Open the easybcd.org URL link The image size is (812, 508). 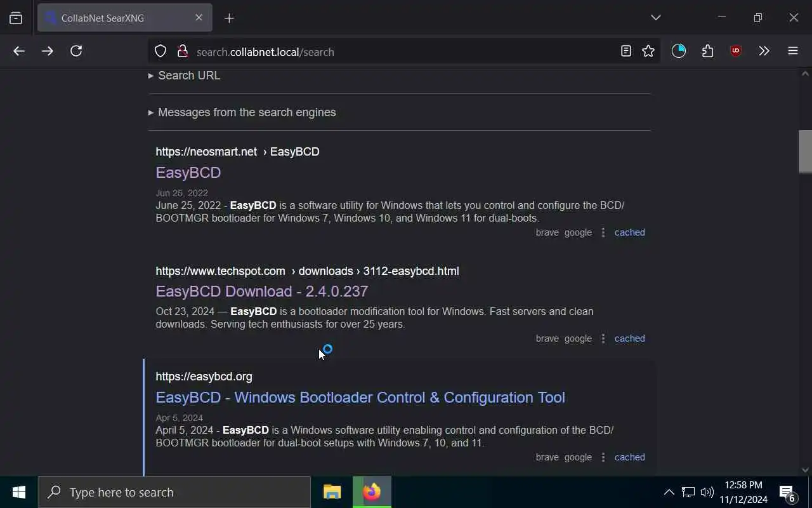pyautogui.click(x=204, y=377)
